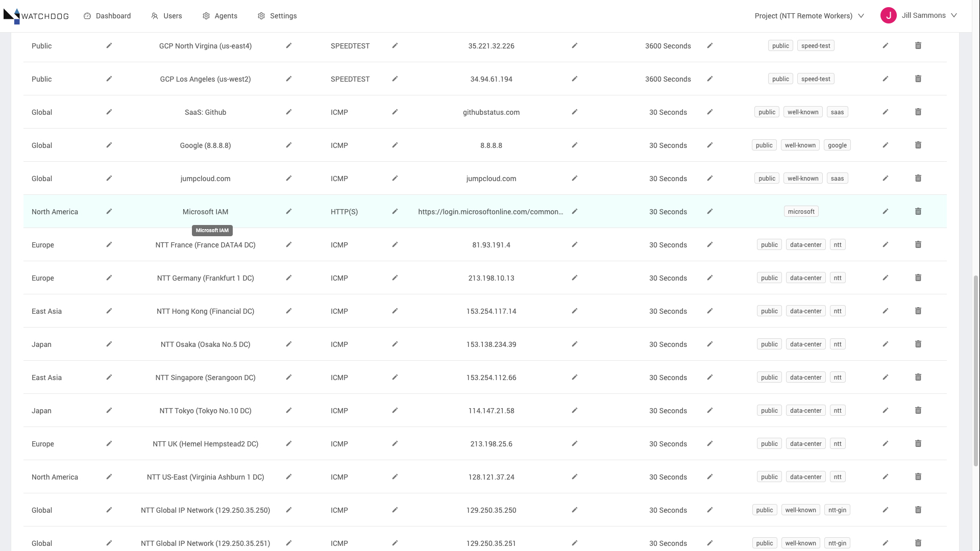Viewport: 980px width, 551px height.
Task: Delete the GCP Los Angeles row
Action: click(x=918, y=79)
